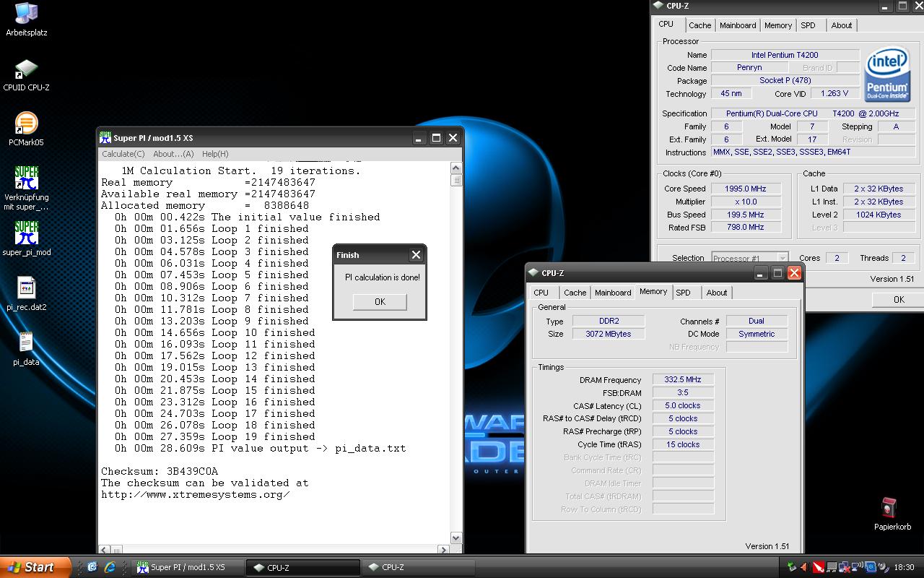The width and height of the screenshot is (924, 578).
Task: Open the Arbeitsplatz desktop icon
Action: click(26, 13)
